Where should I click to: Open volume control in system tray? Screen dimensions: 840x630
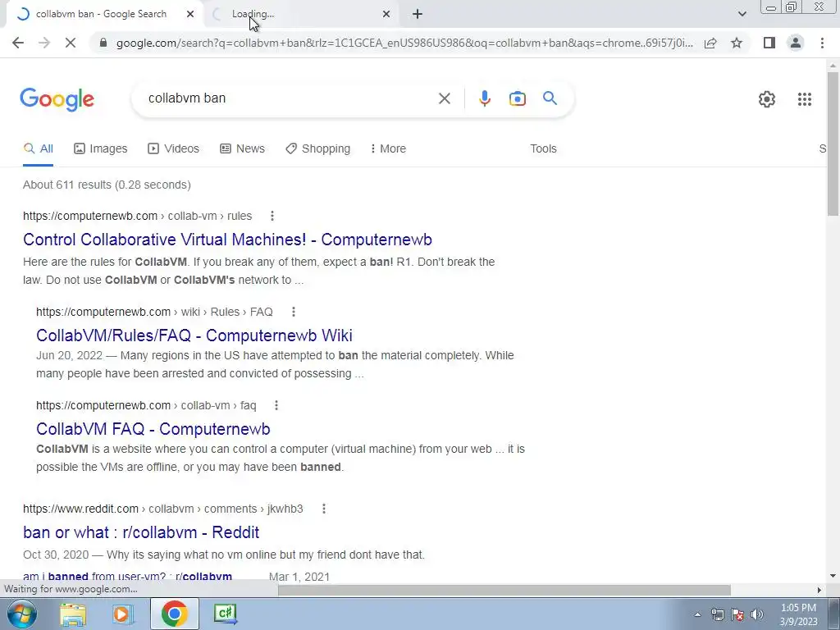coord(757,614)
